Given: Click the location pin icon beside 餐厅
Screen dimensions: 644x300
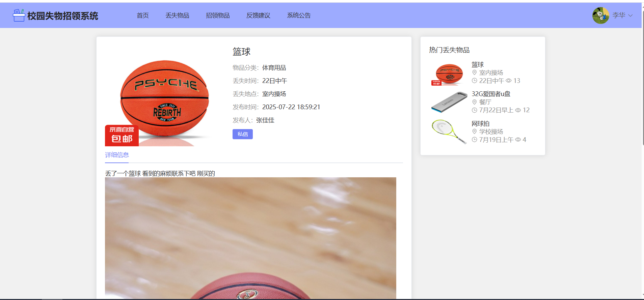Looking at the screenshot, I should [474, 102].
